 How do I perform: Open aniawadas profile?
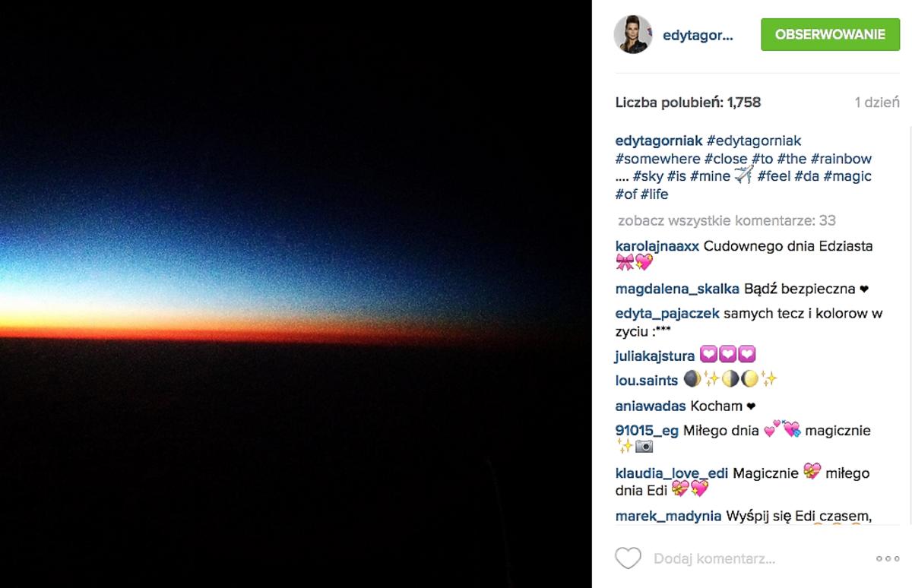click(x=651, y=406)
